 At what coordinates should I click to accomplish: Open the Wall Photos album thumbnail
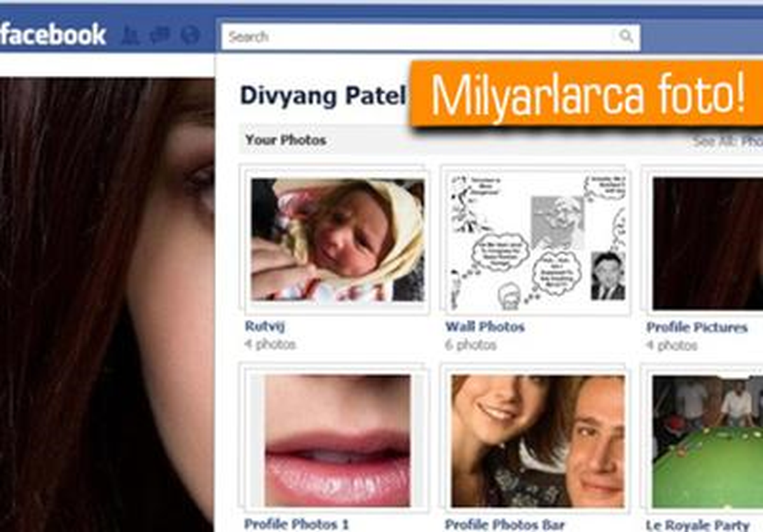pyautogui.click(x=537, y=240)
